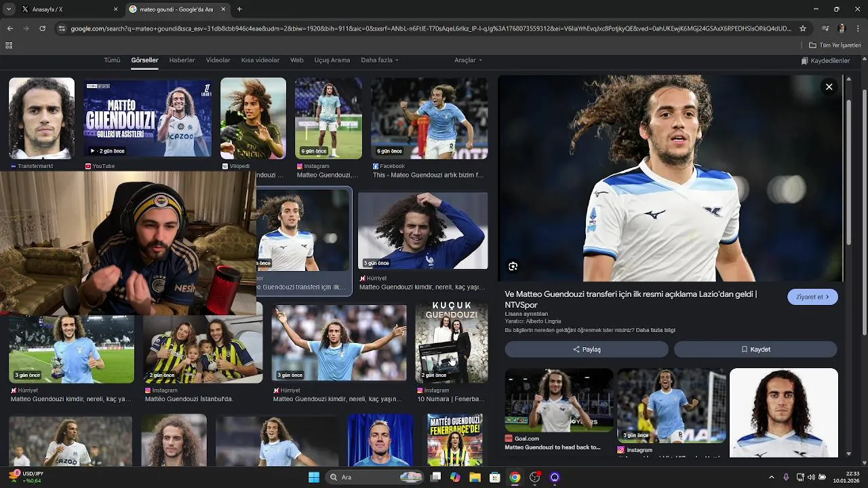Image resolution: width=868 pixels, height=488 pixels.
Task: Click the taskbar Ara search box
Action: (x=375, y=477)
